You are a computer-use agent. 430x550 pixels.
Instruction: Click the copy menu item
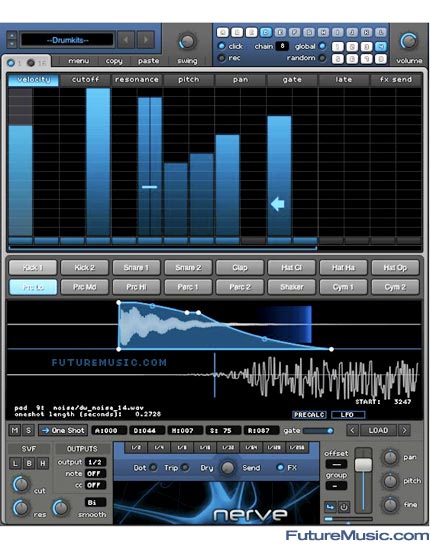point(114,61)
